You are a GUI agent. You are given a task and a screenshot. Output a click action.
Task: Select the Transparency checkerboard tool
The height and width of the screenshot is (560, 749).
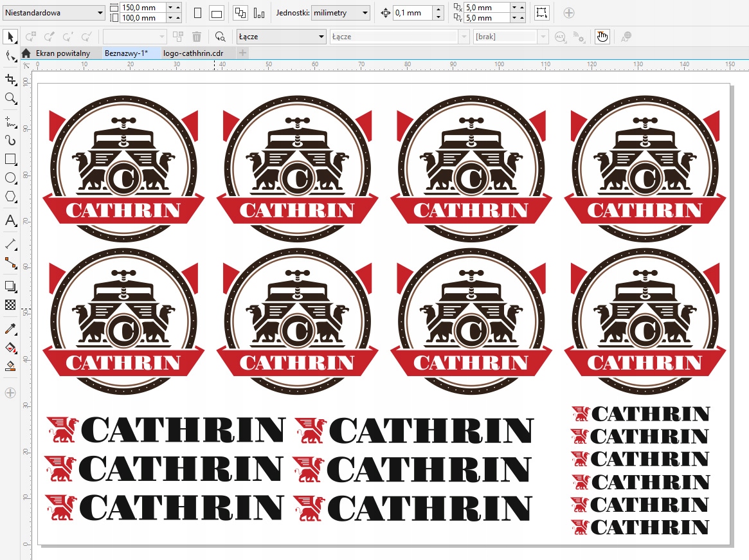(10, 305)
